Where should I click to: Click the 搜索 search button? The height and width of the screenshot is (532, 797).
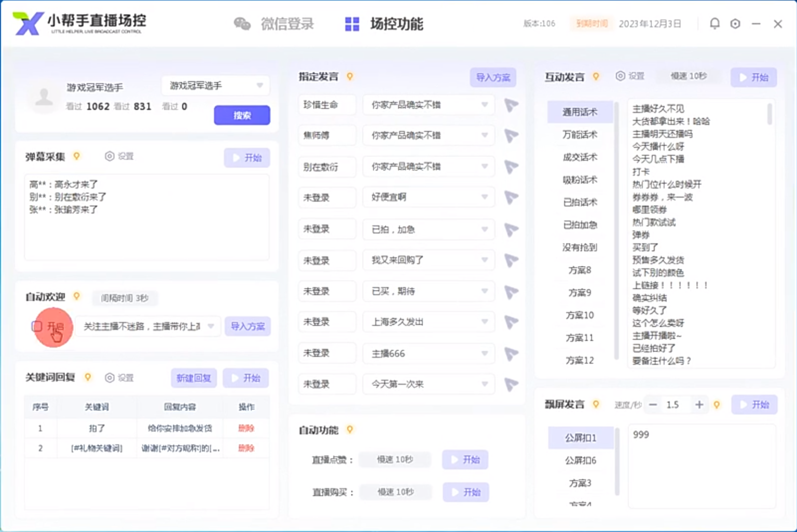242,115
